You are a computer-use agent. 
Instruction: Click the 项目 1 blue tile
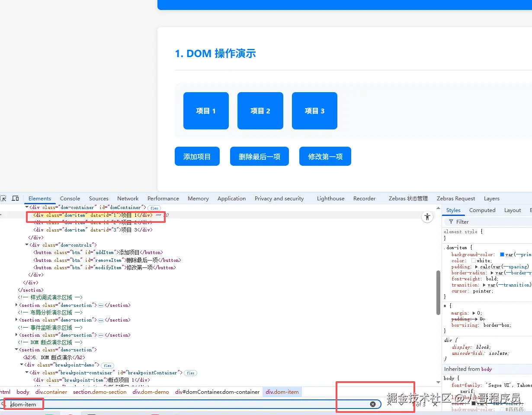coord(206,111)
